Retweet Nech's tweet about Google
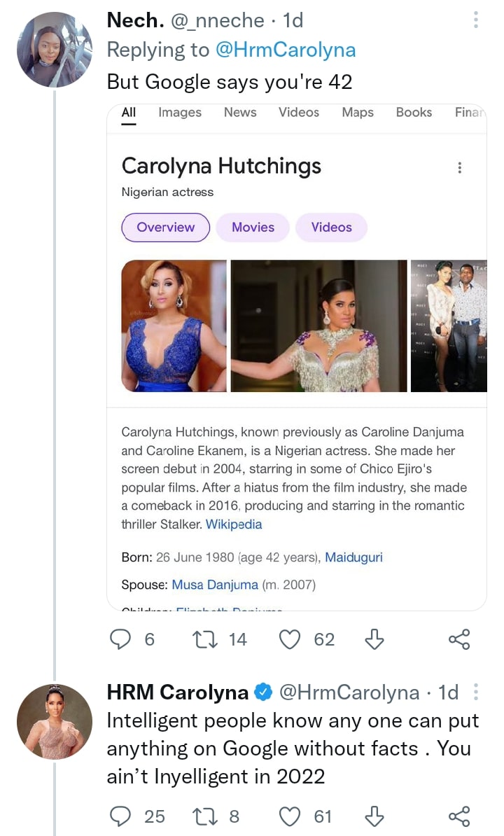 [x=206, y=639]
